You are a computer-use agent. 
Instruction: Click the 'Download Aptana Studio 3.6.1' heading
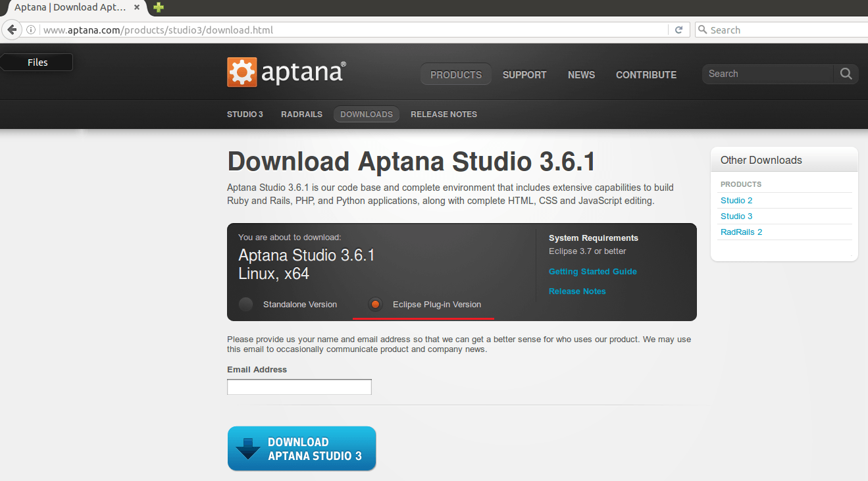point(411,162)
